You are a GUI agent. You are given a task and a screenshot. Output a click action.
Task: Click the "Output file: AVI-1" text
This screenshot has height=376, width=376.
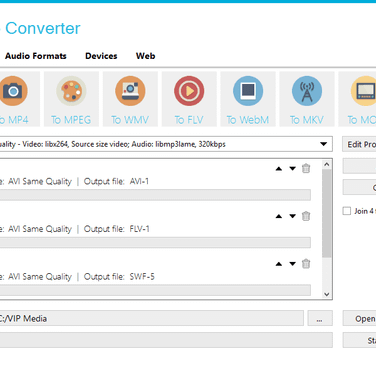tap(116, 181)
